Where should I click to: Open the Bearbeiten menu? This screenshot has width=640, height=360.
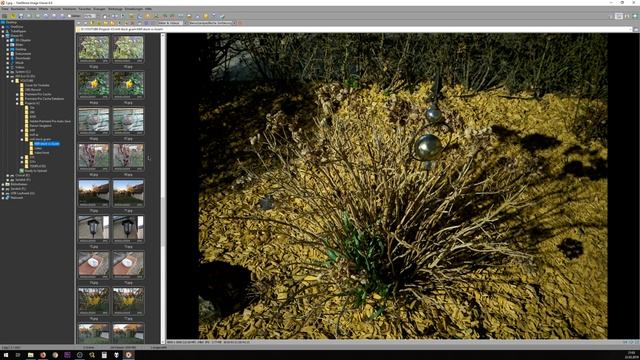[18, 9]
